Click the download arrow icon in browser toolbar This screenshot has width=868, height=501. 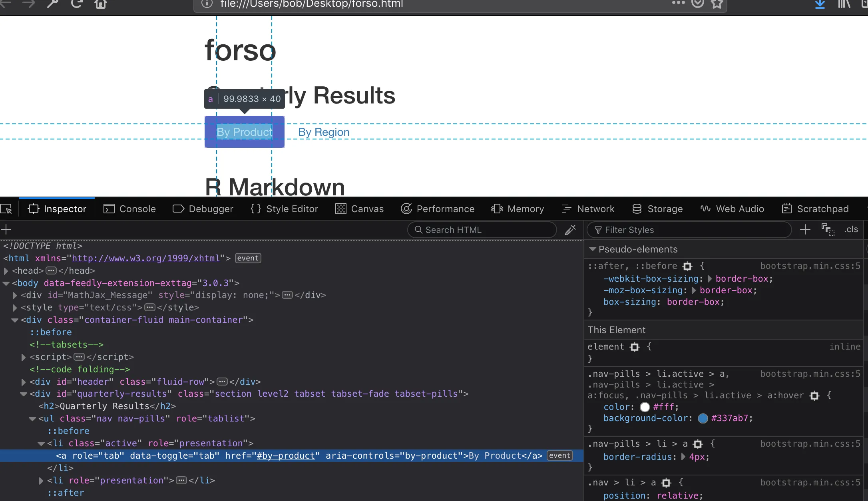coord(820,4)
